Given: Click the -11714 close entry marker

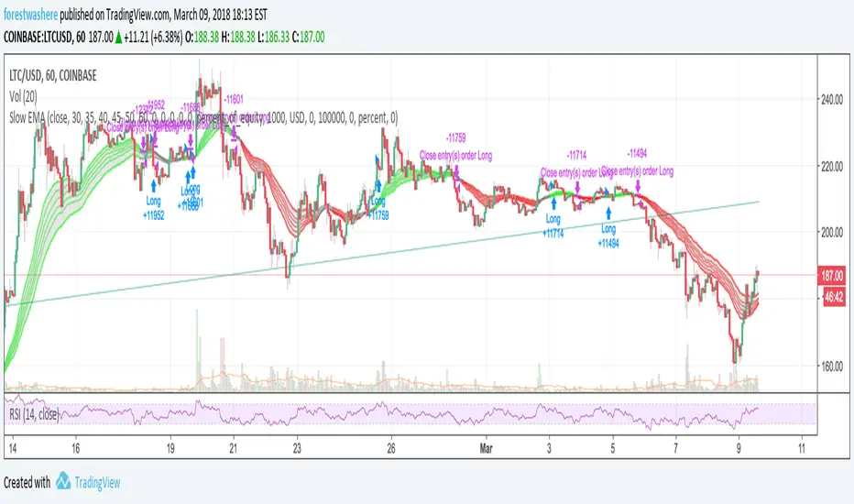Looking at the screenshot, I should [577, 172].
